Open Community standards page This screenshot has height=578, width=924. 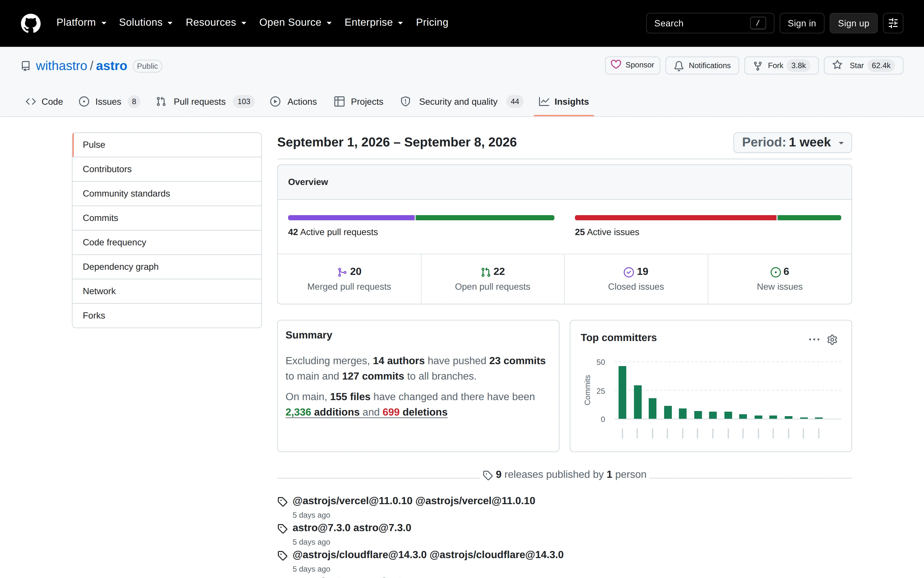coord(167,194)
